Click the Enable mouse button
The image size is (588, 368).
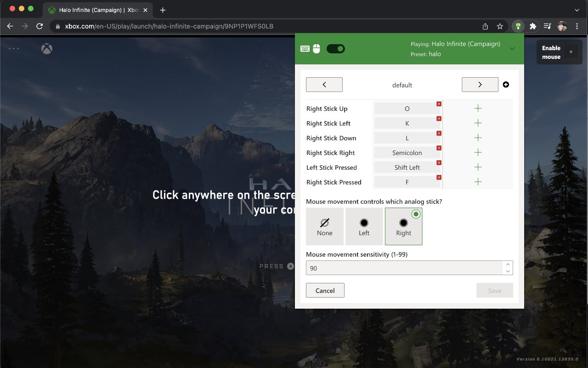click(559, 52)
